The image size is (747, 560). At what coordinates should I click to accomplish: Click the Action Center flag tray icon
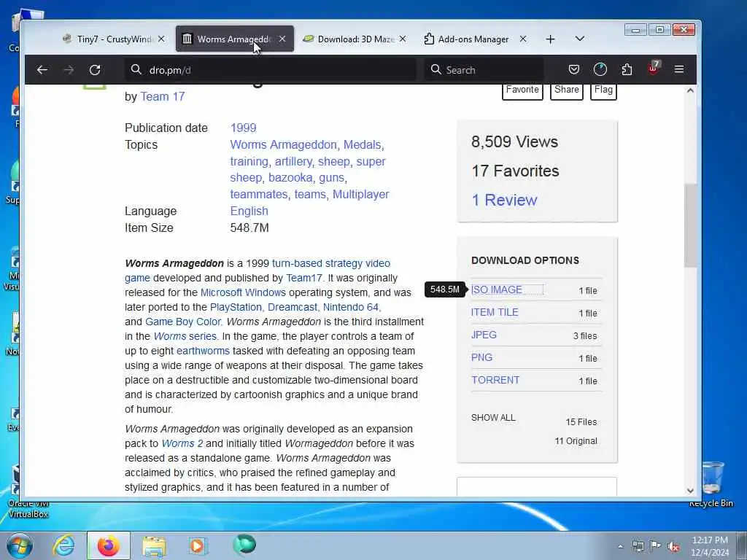pos(656,546)
